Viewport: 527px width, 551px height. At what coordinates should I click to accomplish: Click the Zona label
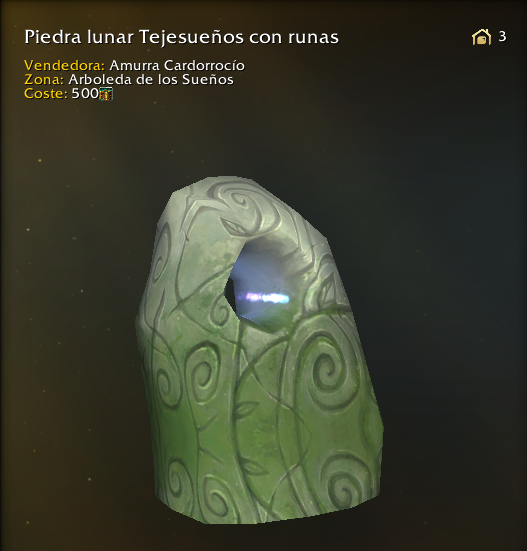(x=44, y=79)
